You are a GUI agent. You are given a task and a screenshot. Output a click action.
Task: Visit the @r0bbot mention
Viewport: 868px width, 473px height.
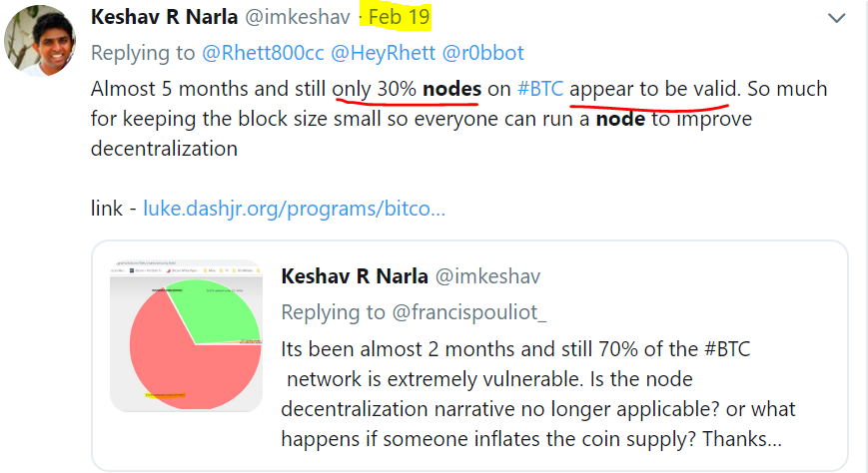click(482, 53)
